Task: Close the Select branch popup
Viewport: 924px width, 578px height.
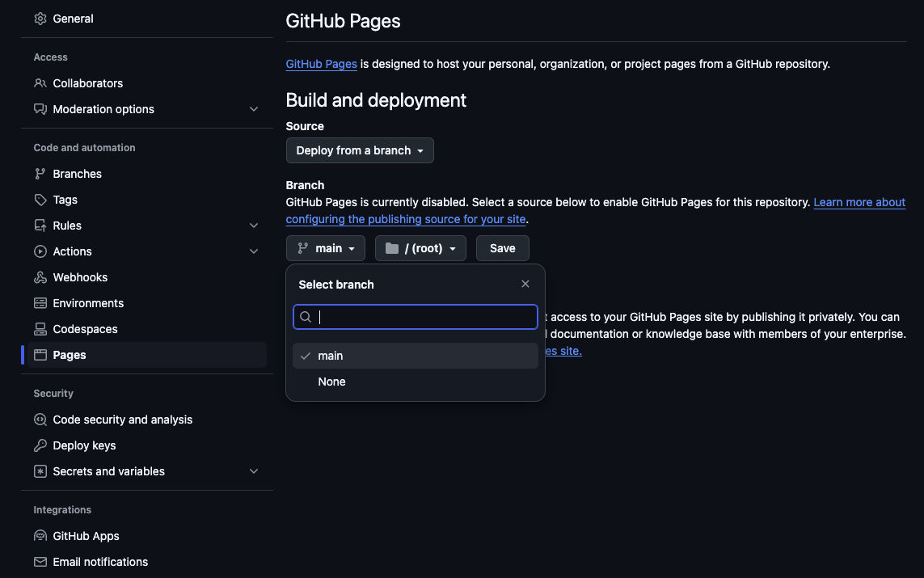Action: [x=525, y=284]
